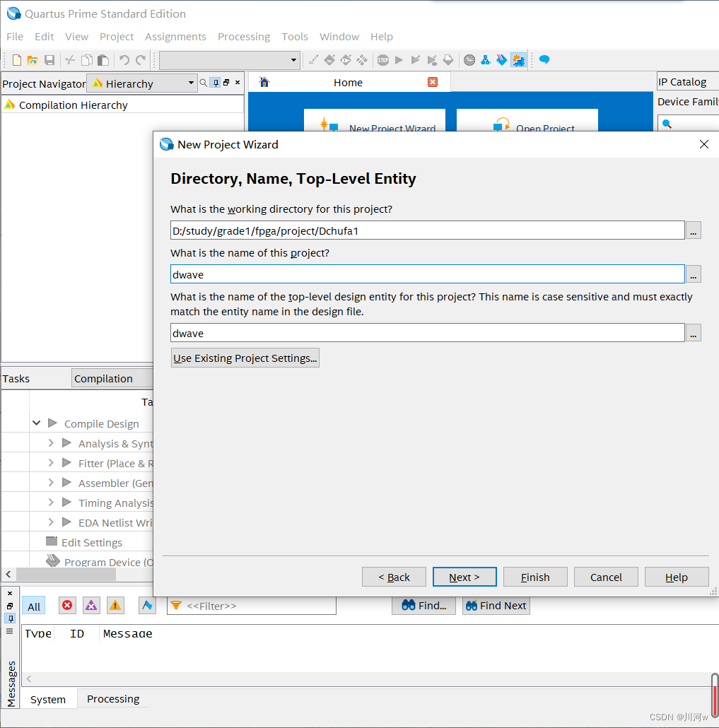Open the Compilation tasks dropdown
This screenshot has height=728, width=719.
(112, 378)
